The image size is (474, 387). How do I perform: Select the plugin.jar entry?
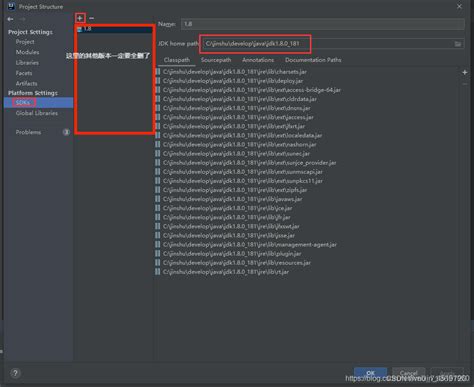229,254
